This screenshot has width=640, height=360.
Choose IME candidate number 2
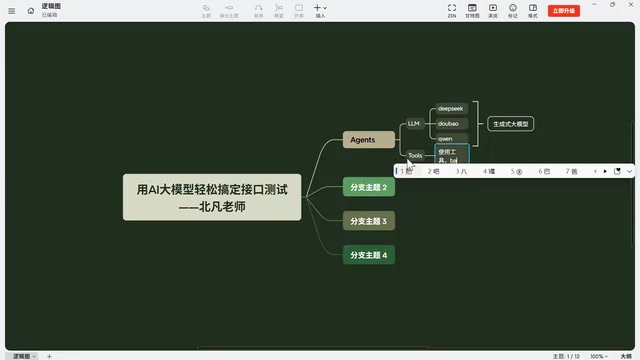pyautogui.click(x=433, y=171)
